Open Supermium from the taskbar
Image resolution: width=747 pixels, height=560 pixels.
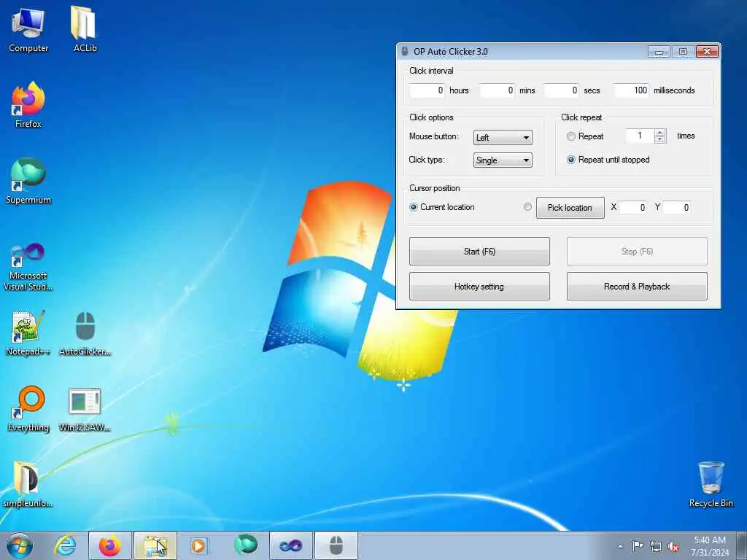point(245,545)
